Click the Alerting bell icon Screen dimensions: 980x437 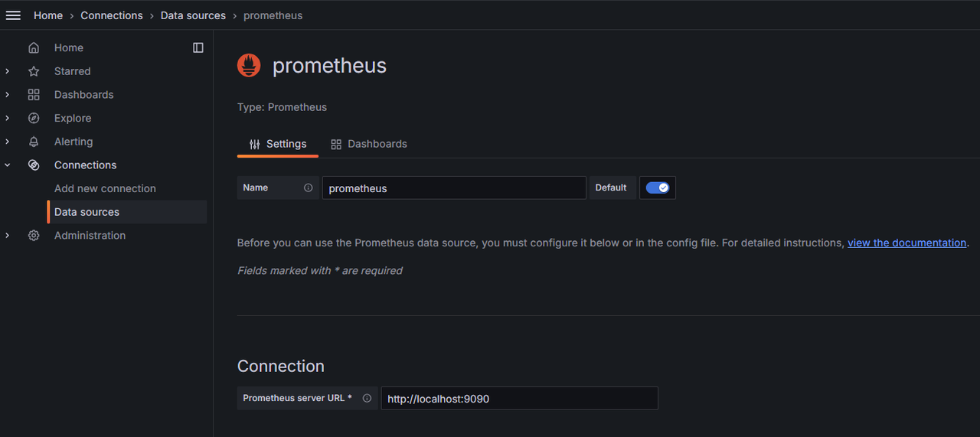click(34, 142)
